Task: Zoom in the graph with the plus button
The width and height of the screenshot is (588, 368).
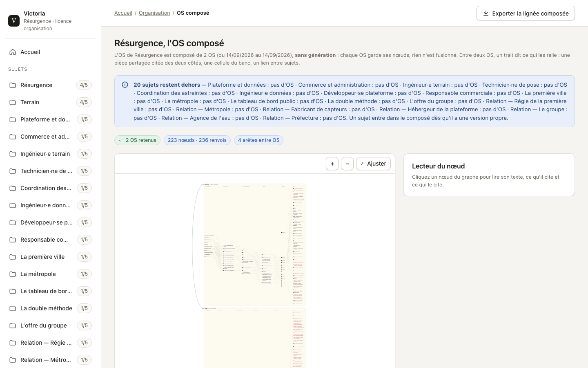Action: [332, 164]
